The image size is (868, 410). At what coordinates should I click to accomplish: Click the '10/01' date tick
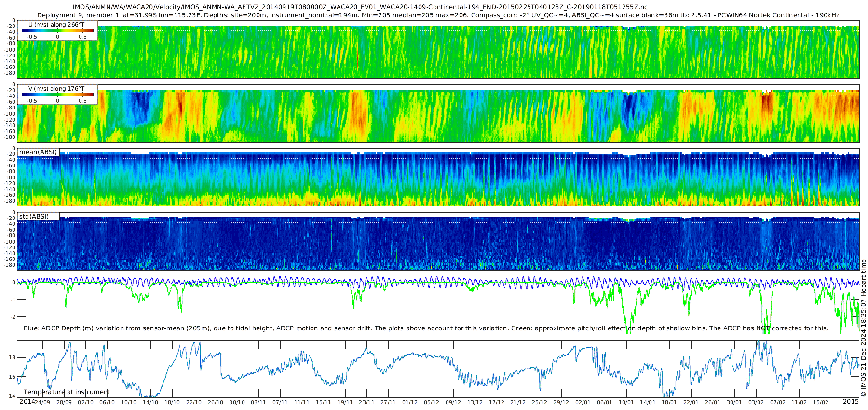(626, 402)
